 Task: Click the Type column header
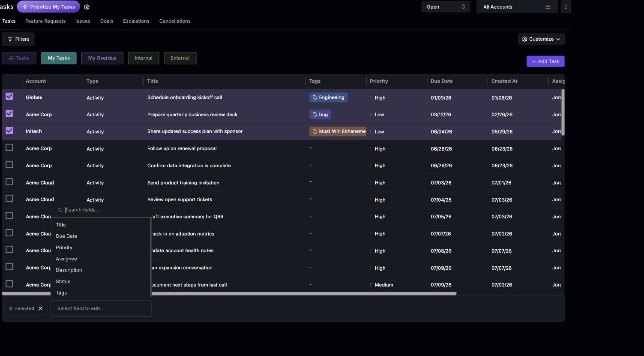click(x=93, y=81)
